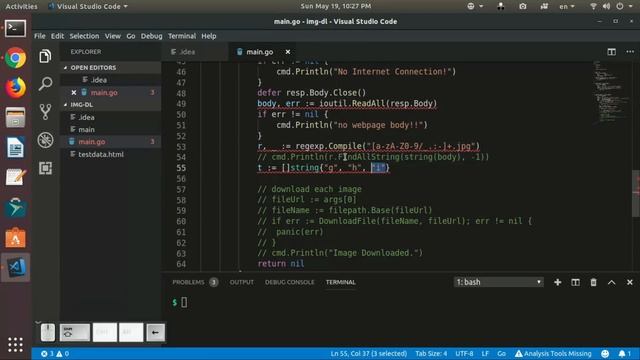The width and height of the screenshot is (640, 360).
Task: Switch to the PROBLEMS panel tab
Action: click(195, 282)
